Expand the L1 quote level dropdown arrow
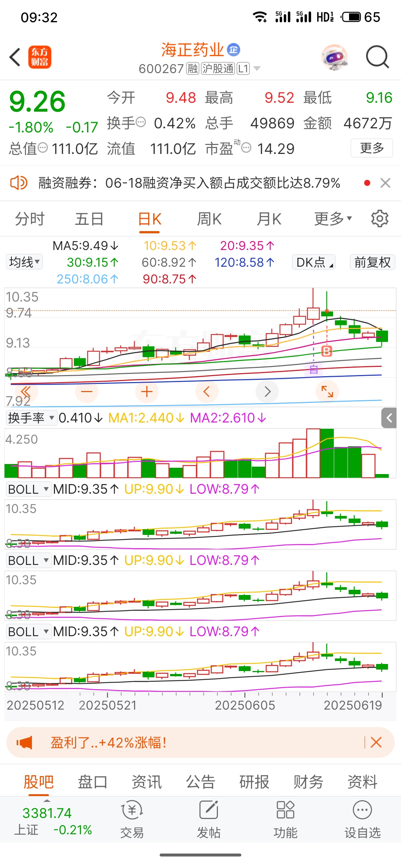Screen dimensions: 401x868 [x=257, y=69]
